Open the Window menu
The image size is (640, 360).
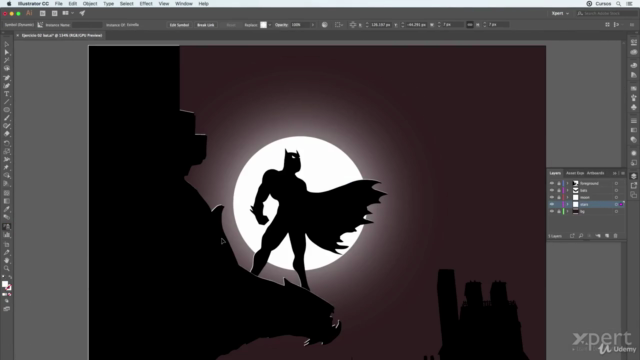[184, 4]
